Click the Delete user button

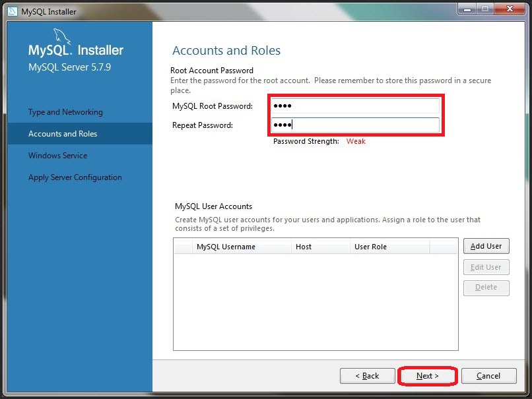486,288
